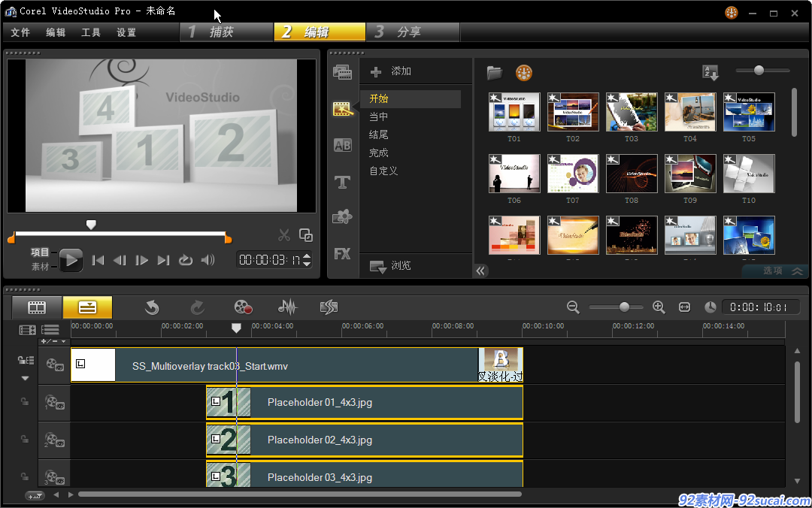Adjust the thumbnail size slider

[759, 71]
